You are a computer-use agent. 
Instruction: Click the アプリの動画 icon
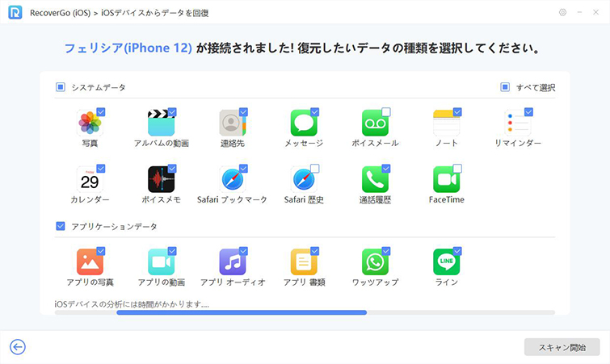(x=161, y=261)
